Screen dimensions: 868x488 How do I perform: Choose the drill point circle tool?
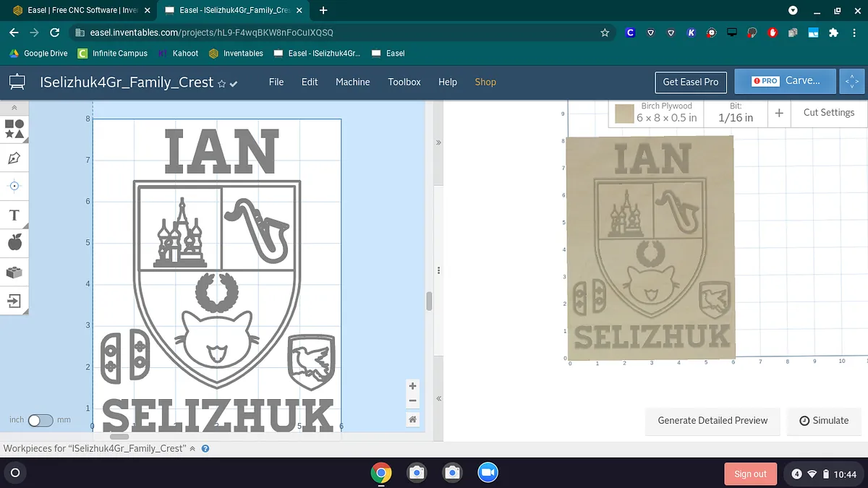(x=14, y=186)
